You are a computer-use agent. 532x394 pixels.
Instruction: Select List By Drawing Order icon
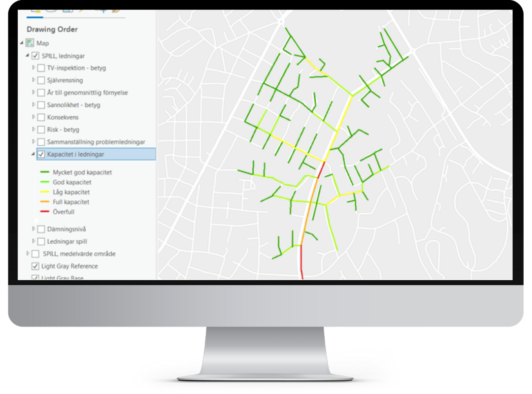(x=35, y=11)
